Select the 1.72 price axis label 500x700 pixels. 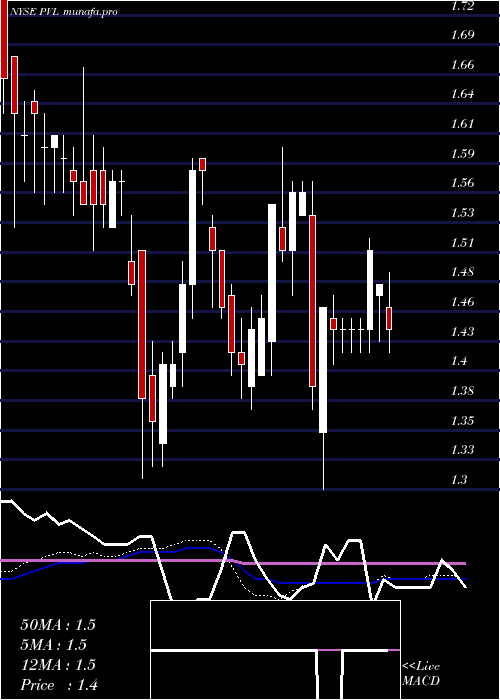[463, 6]
